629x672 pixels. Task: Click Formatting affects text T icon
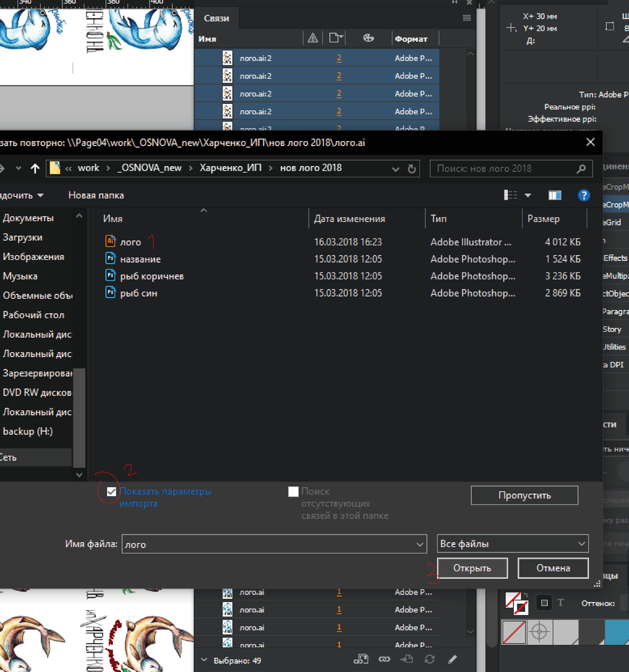[x=561, y=603]
